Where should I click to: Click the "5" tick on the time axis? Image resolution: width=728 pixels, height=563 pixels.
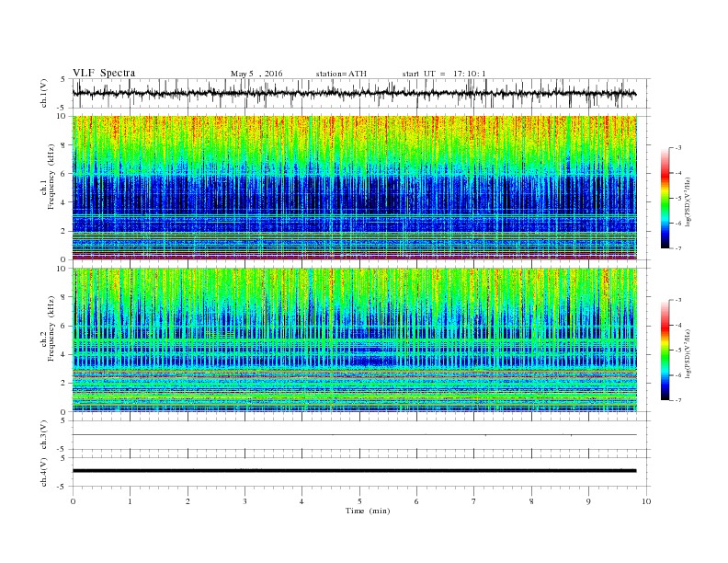pyautogui.click(x=359, y=501)
